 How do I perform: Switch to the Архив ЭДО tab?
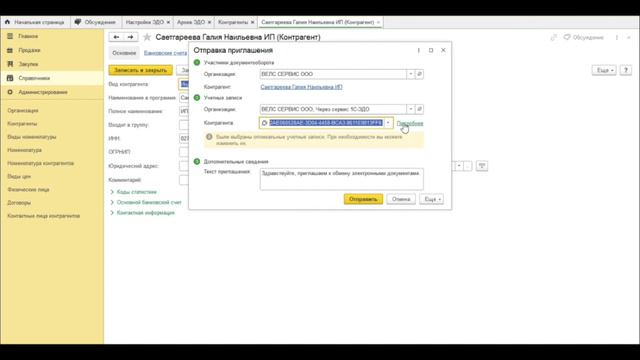(191, 22)
